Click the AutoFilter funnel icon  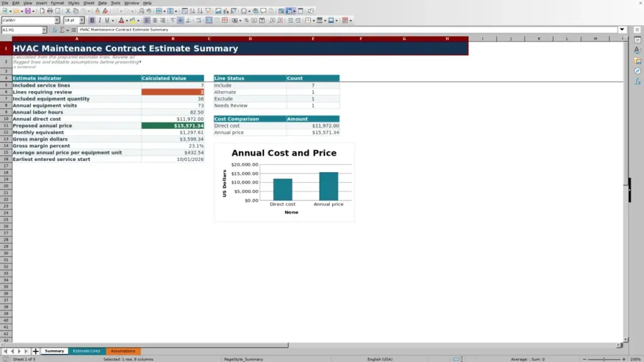pyautogui.click(x=208, y=11)
